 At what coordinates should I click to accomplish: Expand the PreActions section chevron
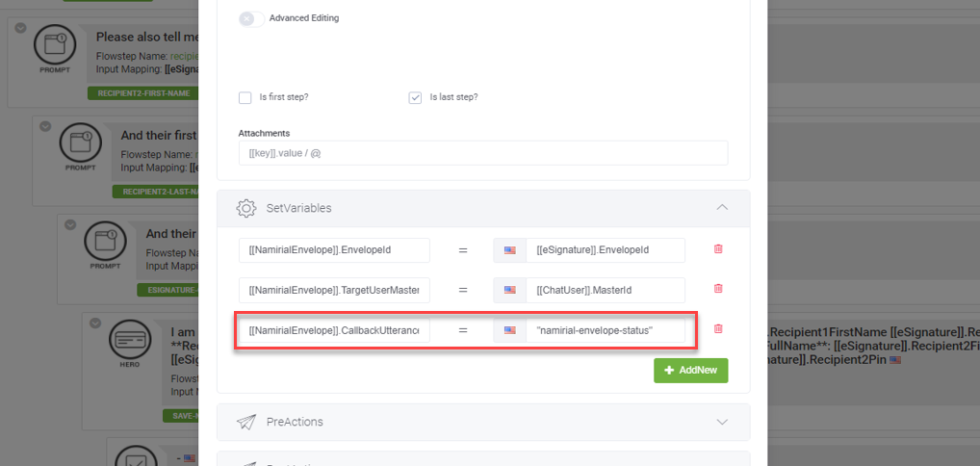[x=722, y=423]
